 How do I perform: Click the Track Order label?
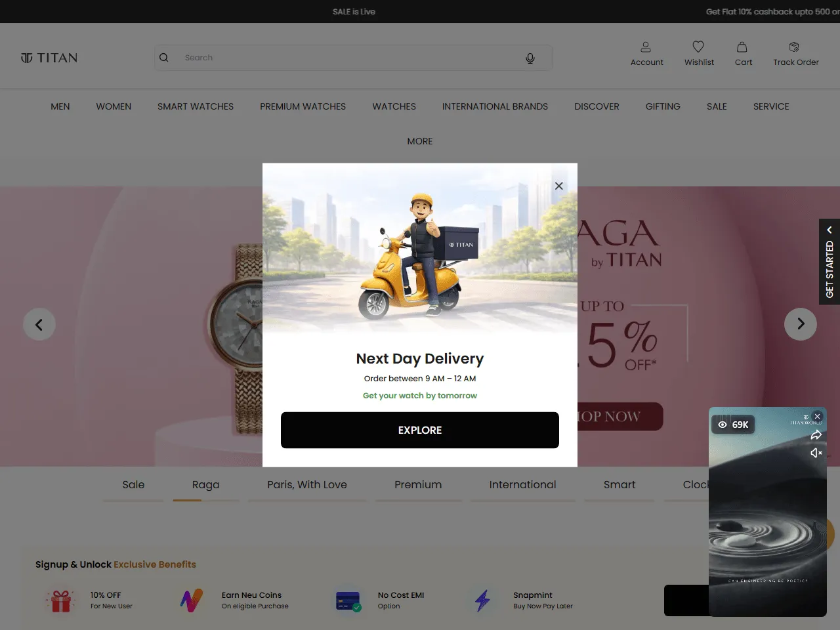point(796,62)
